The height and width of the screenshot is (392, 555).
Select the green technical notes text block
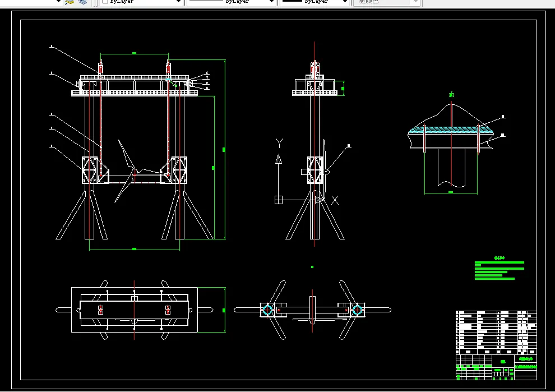(498, 270)
